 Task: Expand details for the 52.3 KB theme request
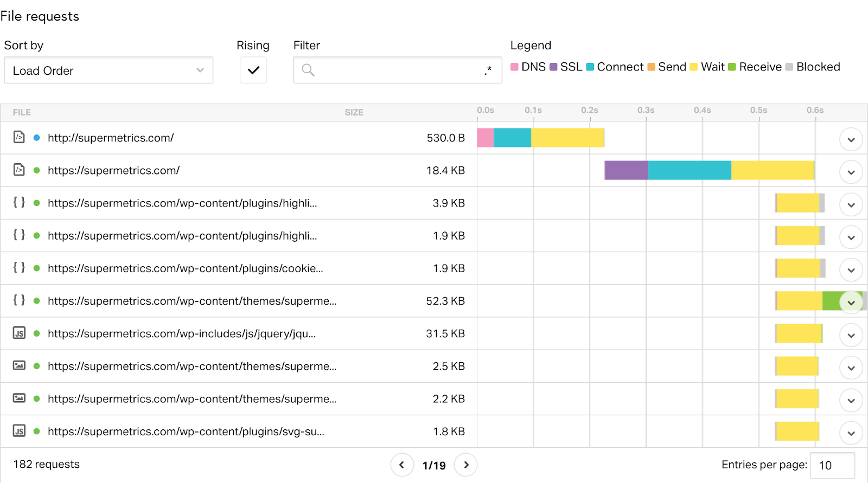point(851,302)
